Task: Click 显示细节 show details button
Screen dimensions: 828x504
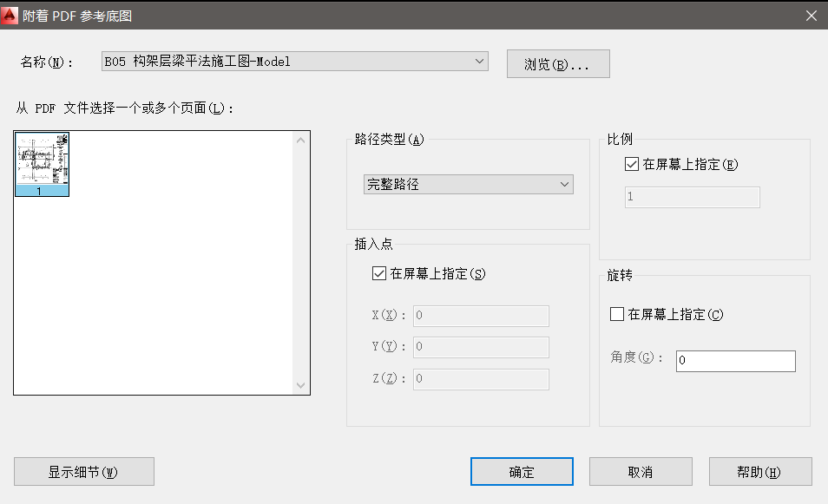Action: [83, 472]
